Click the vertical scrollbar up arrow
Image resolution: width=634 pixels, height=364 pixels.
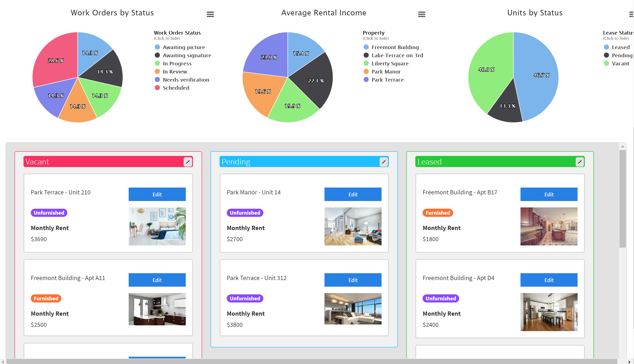click(x=623, y=146)
